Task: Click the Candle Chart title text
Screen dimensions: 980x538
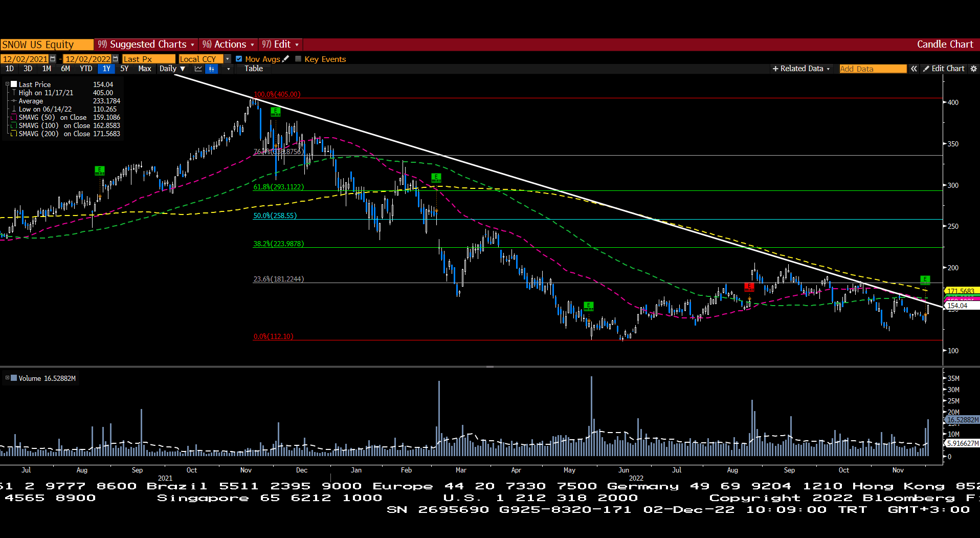Action: 945,45
